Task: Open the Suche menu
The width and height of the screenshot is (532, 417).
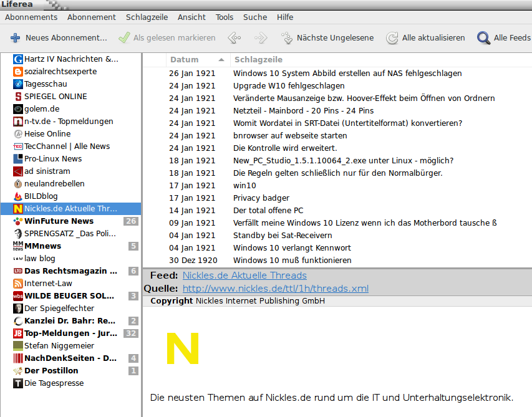Action: [x=255, y=17]
